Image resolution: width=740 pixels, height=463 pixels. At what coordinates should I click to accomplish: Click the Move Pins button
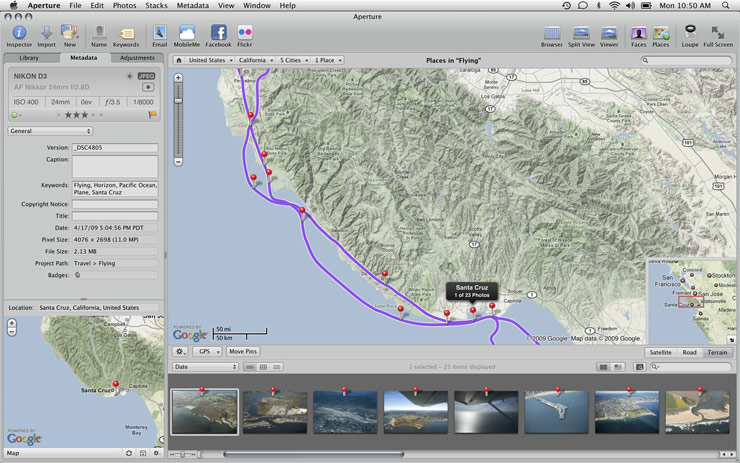click(x=243, y=352)
